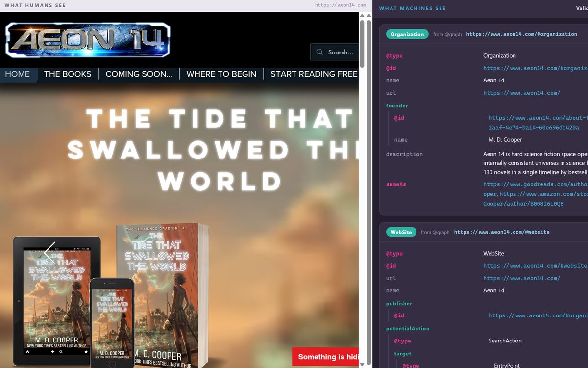Click the search magnifier icon
588x368 pixels.
319,52
